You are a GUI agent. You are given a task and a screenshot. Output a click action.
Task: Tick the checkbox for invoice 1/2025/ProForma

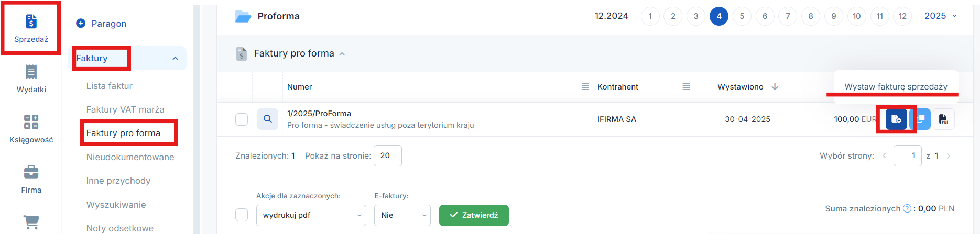242,119
